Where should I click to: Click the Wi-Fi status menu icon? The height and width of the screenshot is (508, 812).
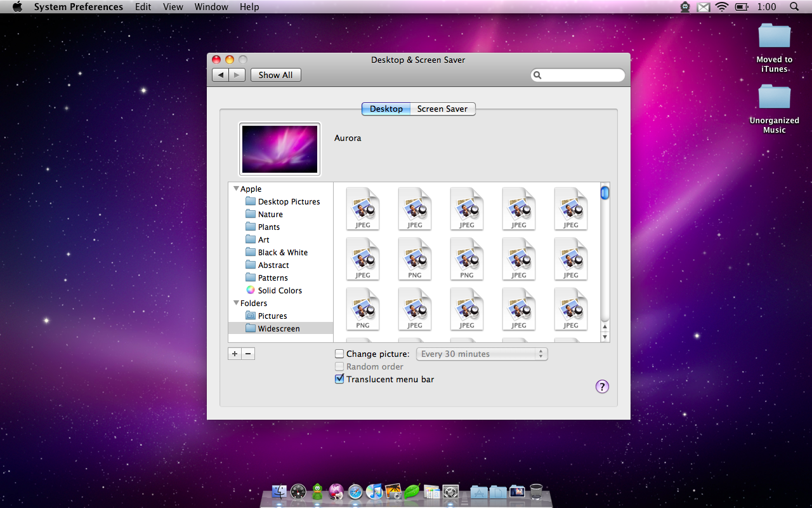(x=721, y=7)
